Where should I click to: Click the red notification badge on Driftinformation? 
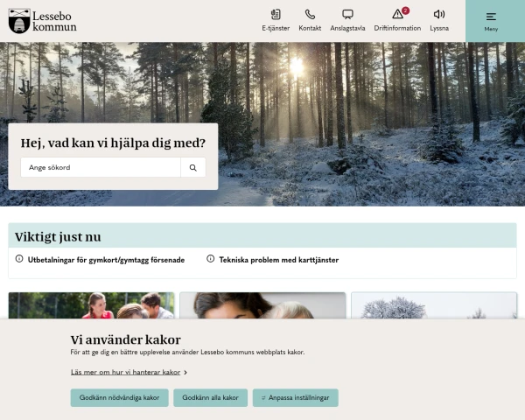[405, 10]
